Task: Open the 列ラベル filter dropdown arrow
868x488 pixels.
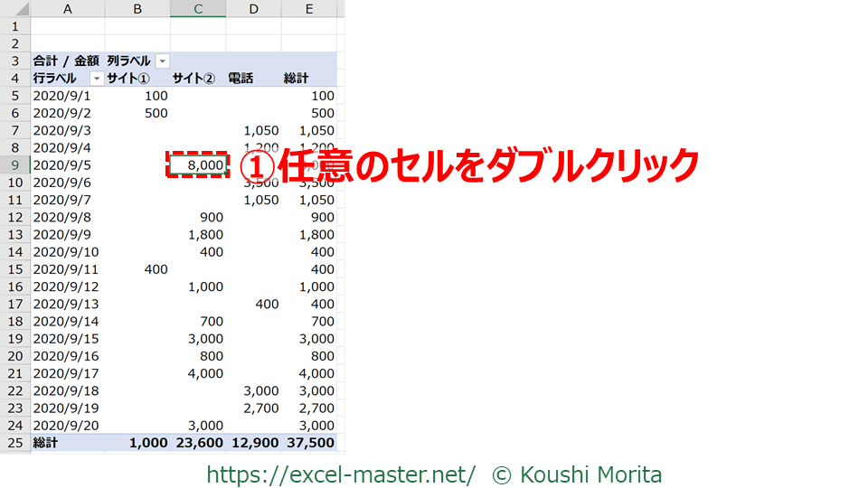Action: [163, 61]
